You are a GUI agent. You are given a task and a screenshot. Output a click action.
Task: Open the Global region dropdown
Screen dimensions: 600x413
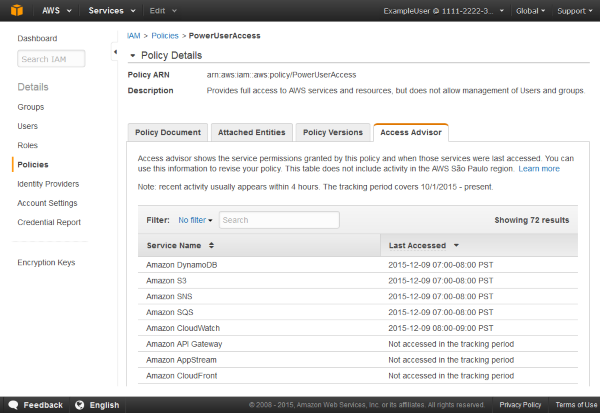(530, 11)
